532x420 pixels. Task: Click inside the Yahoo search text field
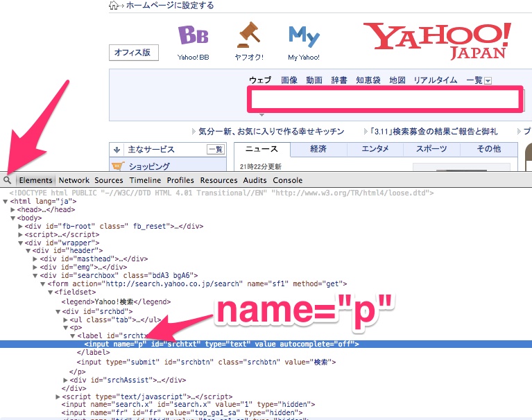(385, 99)
